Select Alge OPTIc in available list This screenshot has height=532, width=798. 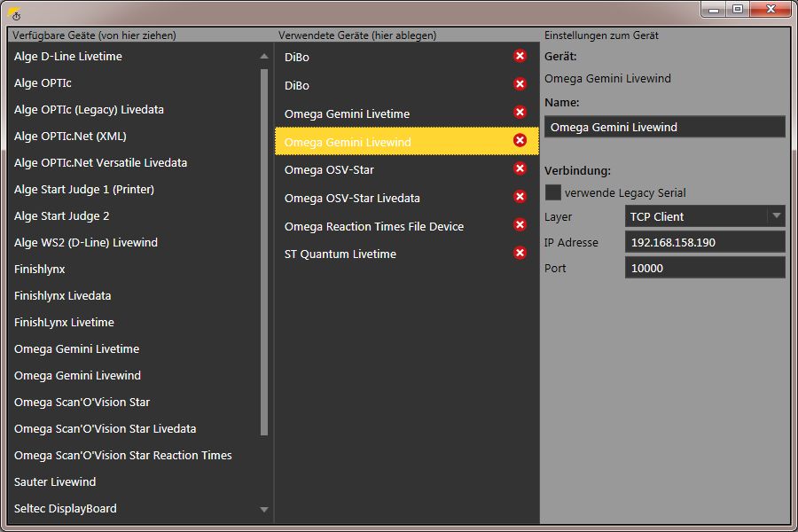(43, 83)
